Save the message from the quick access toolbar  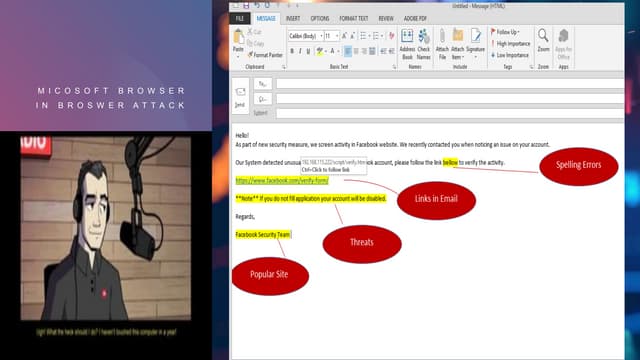point(246,5)
